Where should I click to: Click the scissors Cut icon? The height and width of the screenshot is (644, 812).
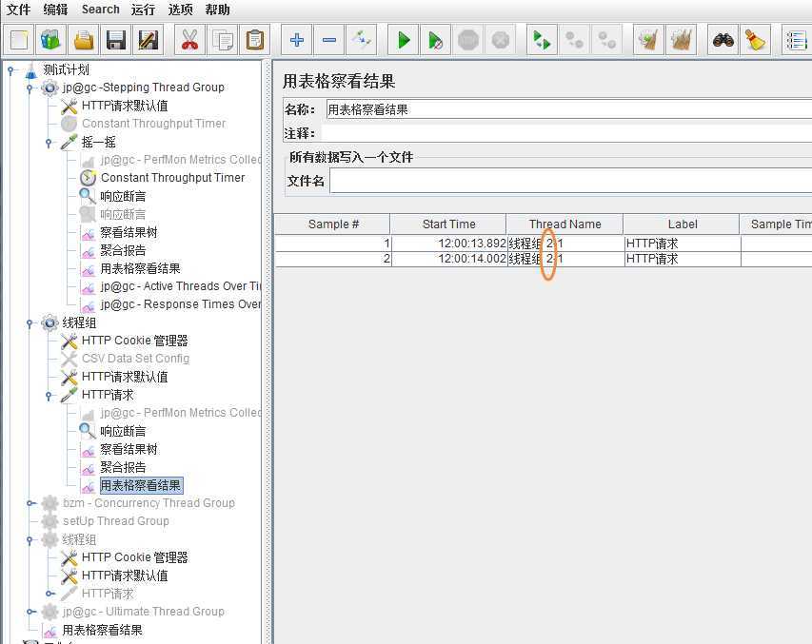(189, 40)
